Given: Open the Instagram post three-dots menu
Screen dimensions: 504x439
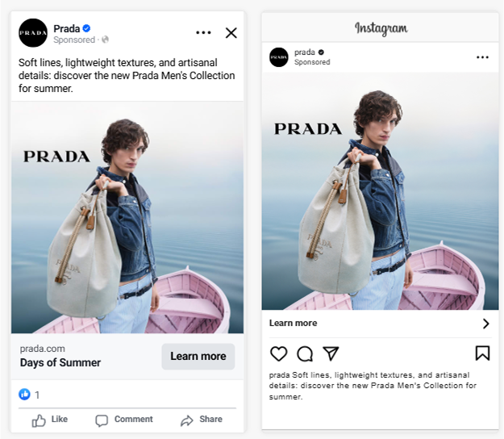Looking at the screenshot, I should (482, 57).
